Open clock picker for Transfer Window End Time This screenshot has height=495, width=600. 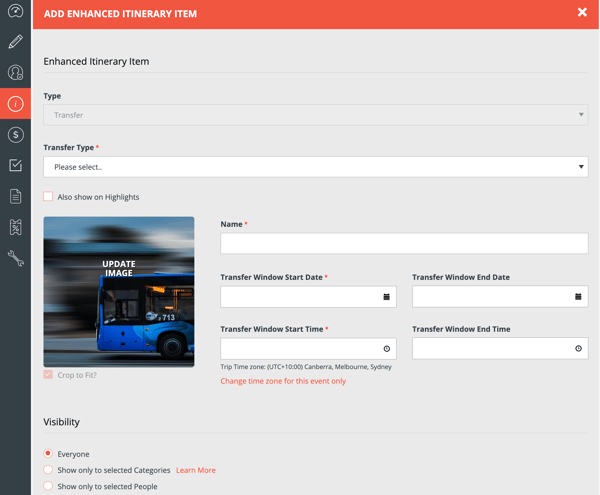[x=578, y=349]
